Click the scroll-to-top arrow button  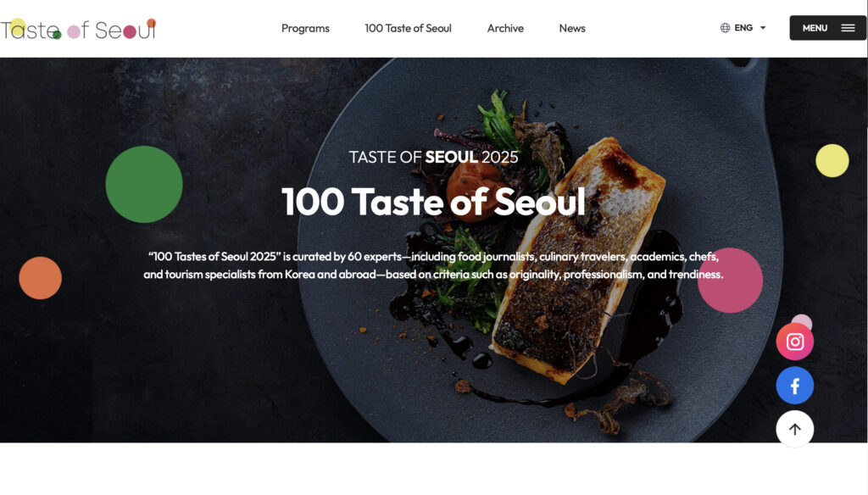pyautogui.click(x=794, y=429)
